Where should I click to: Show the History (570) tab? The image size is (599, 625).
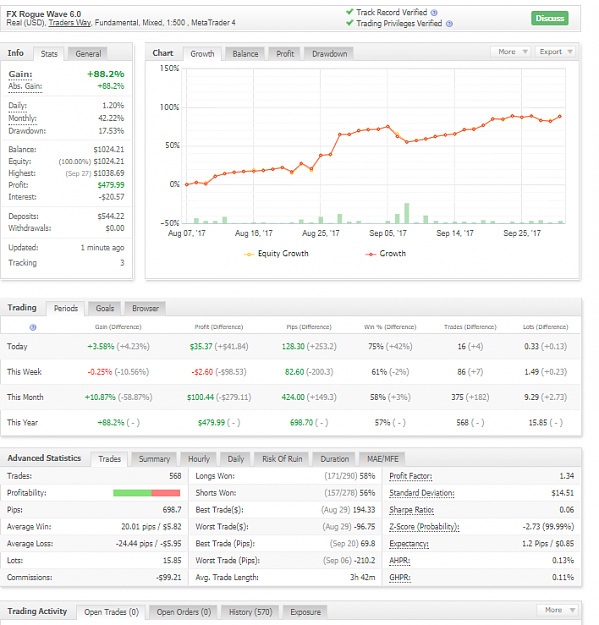(250, 612)
